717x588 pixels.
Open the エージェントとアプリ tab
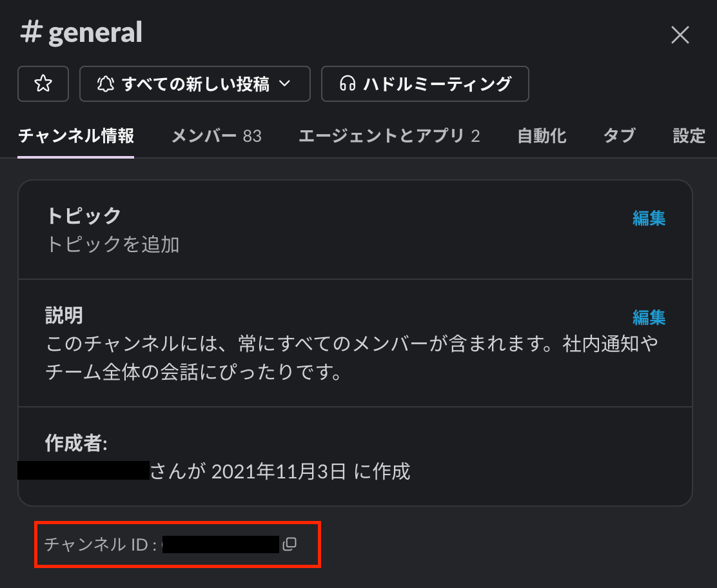click(x=389, y=136)
